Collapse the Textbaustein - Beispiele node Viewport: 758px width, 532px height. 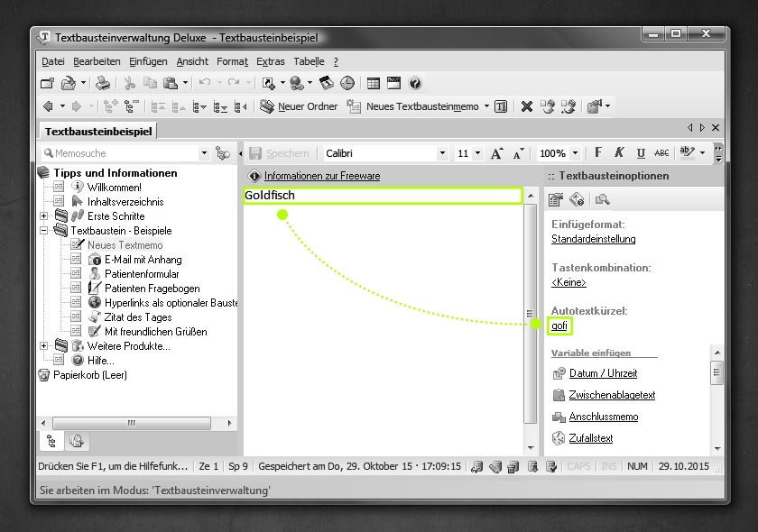pyautogui.click(x=43, y=231)
